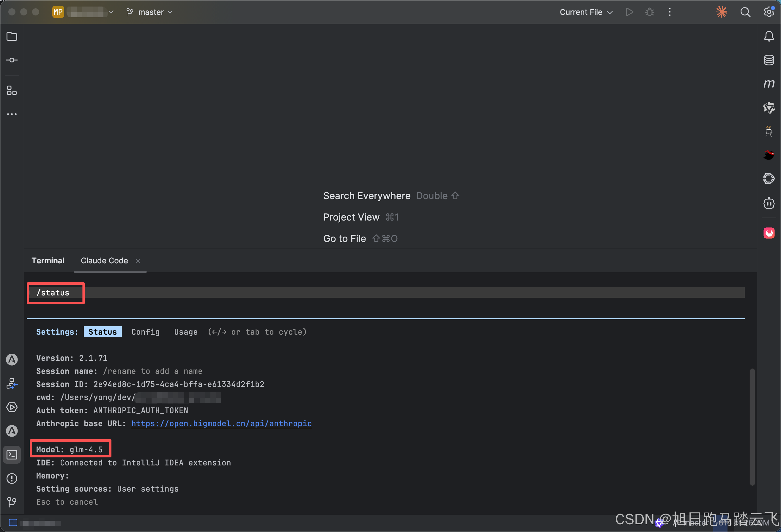Show more tool windows ellipsis

12,114
